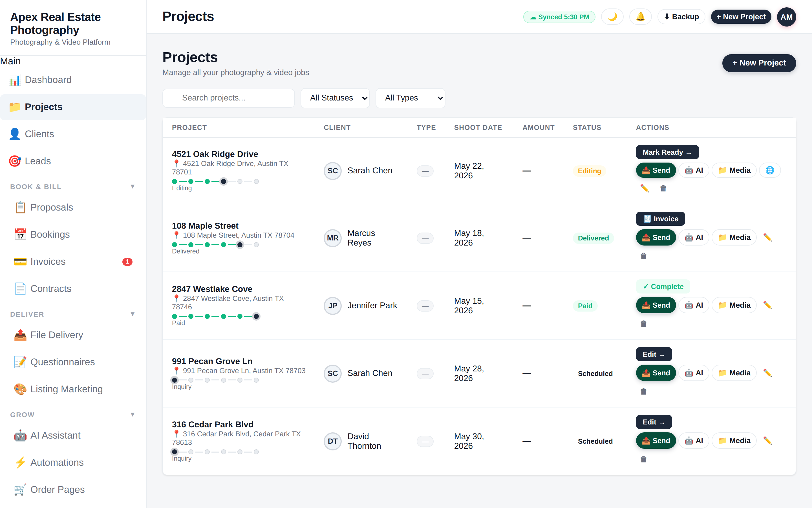
Task: Open the All Statuses dropdown
Action: [335, 98]
